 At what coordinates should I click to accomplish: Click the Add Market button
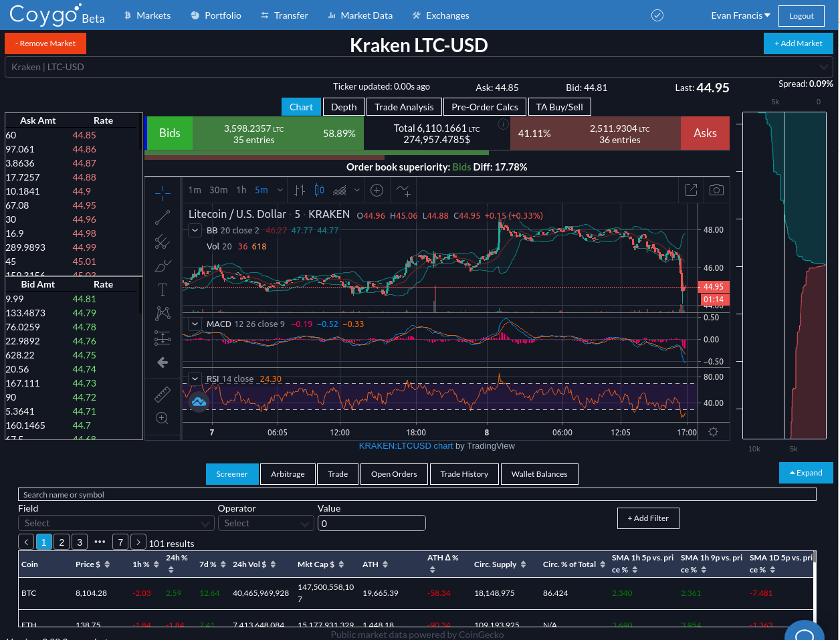tap(799, 43)
